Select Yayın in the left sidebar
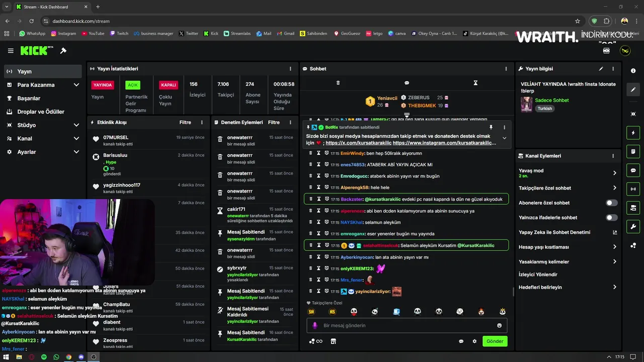This screenshot has width=644, height=362. (43, 71)
